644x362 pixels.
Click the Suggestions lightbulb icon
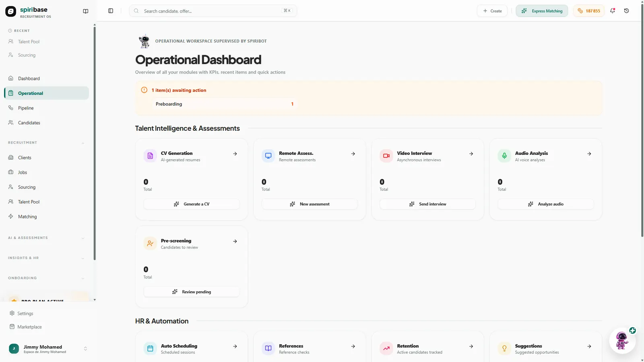[x=504, y=348]
